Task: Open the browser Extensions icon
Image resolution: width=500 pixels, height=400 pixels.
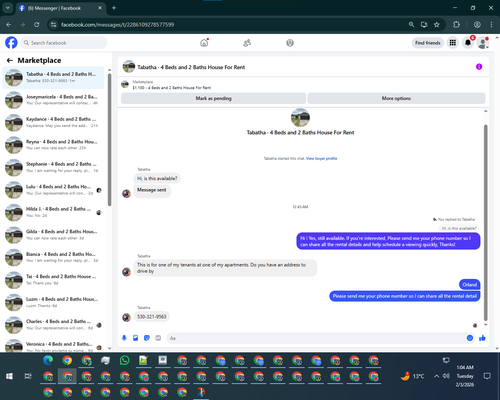Action: (456, 24)
